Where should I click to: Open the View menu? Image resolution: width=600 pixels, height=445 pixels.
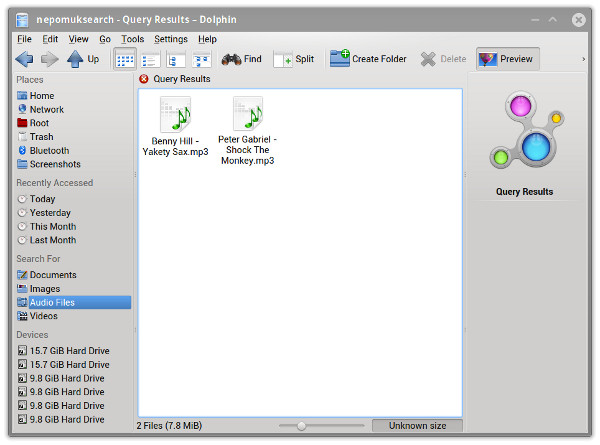[79, 39]
